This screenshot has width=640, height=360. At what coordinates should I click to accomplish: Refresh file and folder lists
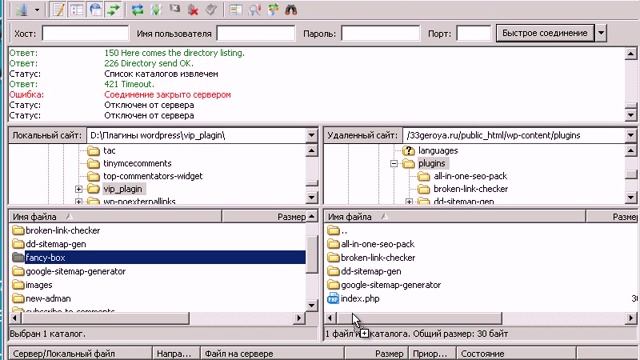coord(138,10)
